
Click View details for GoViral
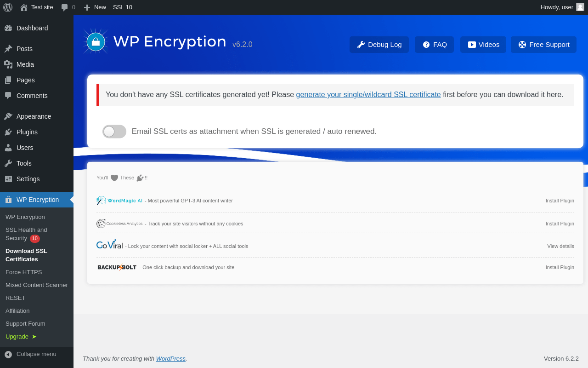560,246
